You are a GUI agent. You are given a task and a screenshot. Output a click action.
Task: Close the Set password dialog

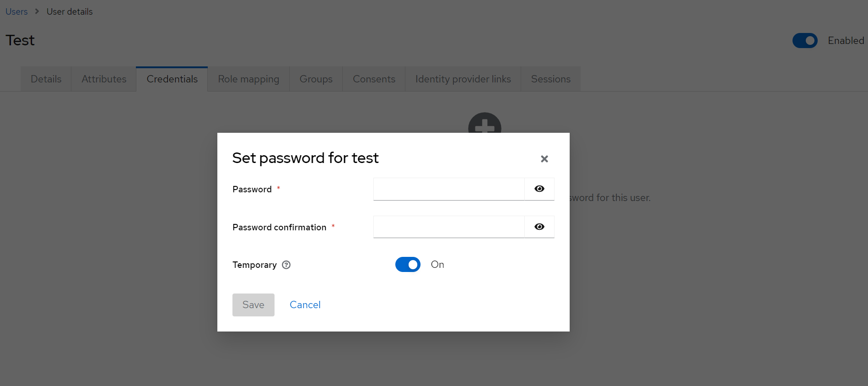544,159
